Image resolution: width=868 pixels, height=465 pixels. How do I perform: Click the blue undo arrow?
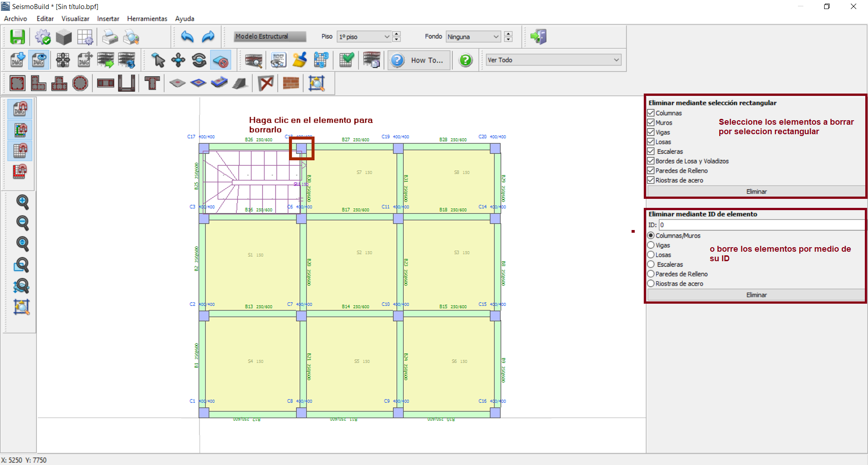(187, 37)
